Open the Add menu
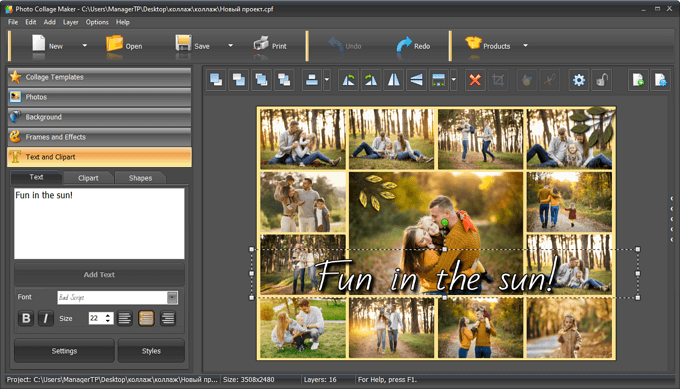The height and width of the screenshot is (389, 680). click(x=49, y=22)
